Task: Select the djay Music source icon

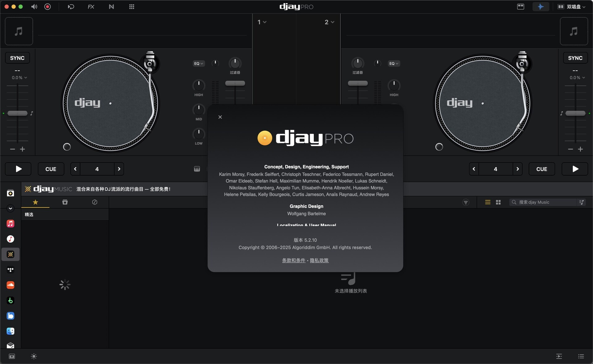Action: [x=11, y=254]
